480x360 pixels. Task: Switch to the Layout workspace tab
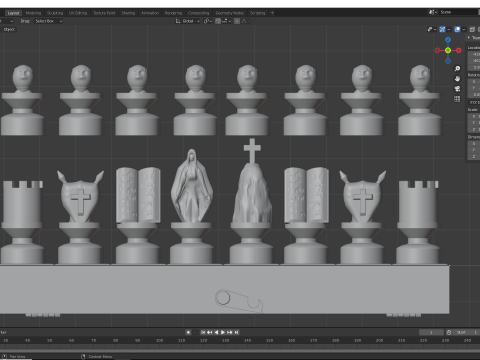tap(13, 13)
